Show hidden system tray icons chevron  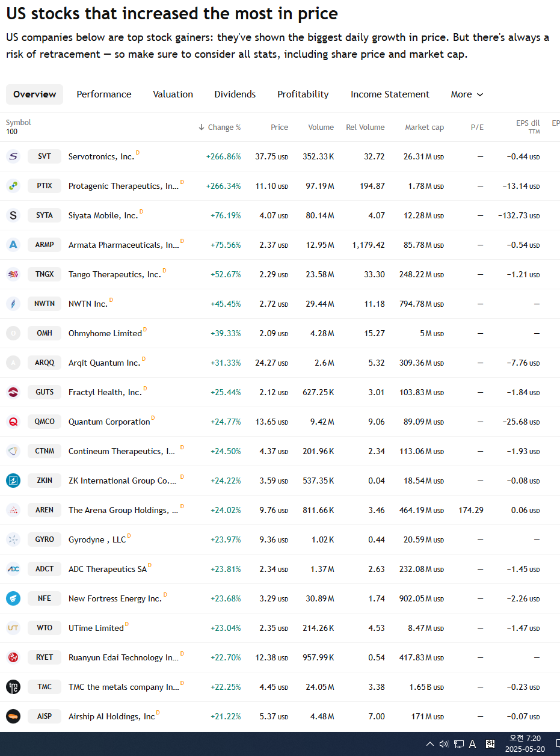[429, 744]
